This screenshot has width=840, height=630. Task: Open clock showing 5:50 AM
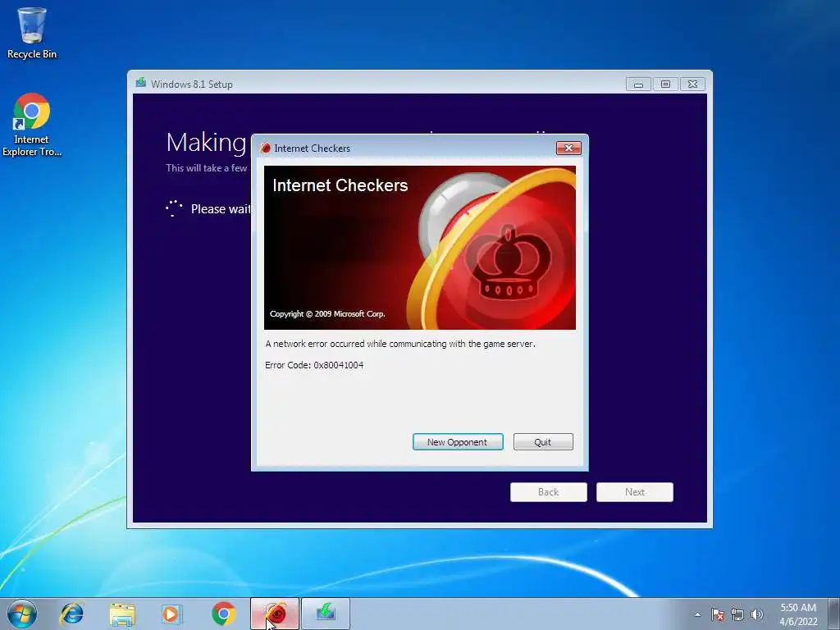[798, 614]
